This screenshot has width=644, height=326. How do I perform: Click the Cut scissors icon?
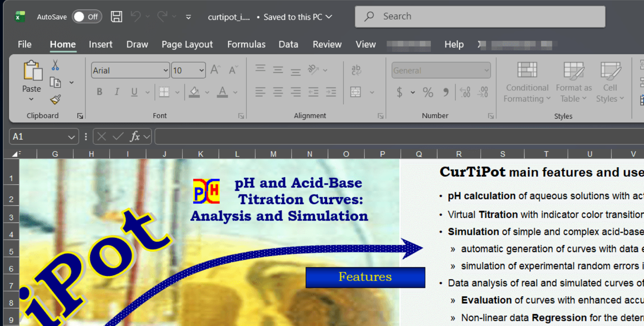55,65
